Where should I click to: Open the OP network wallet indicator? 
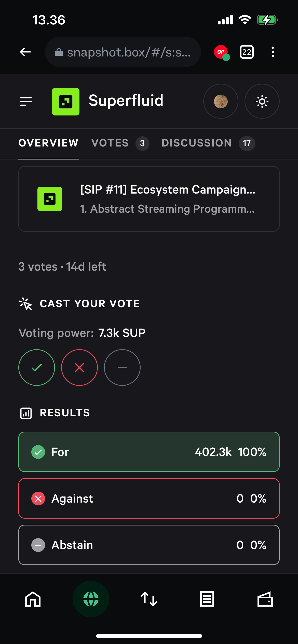[221, 52]
